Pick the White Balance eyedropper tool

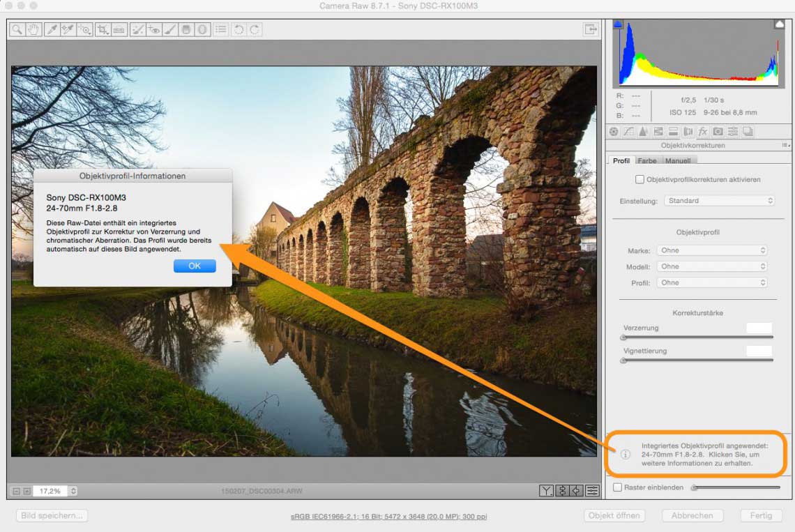coord(51,29)
